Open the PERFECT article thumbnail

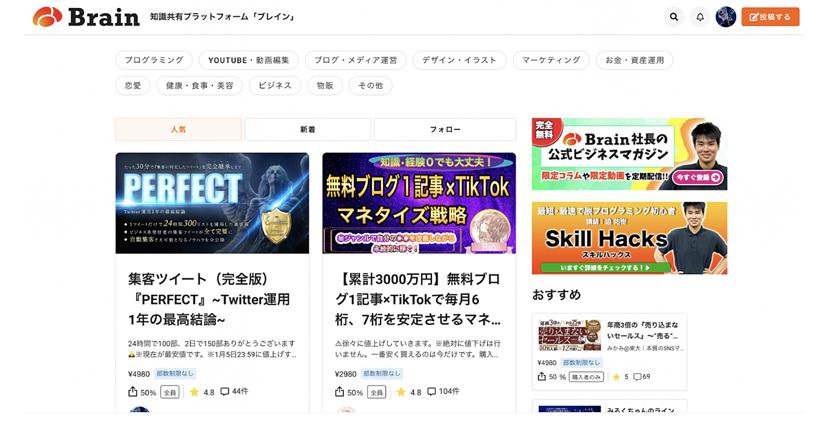tap(212, 203)
